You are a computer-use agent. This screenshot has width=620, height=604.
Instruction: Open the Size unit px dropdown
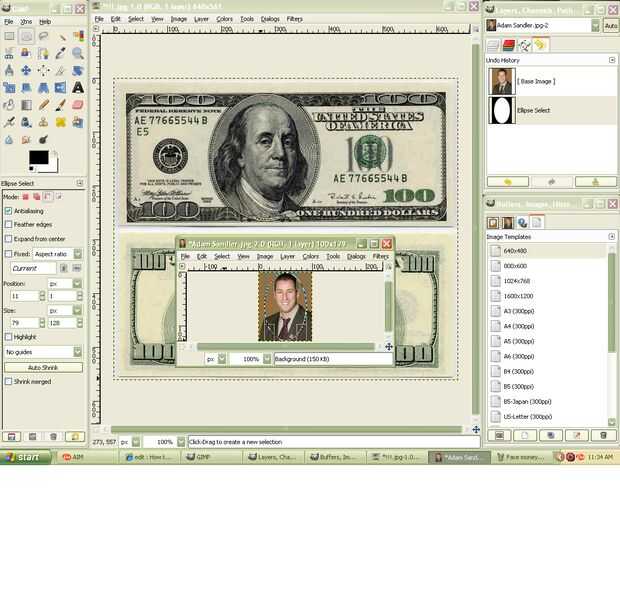65,310
